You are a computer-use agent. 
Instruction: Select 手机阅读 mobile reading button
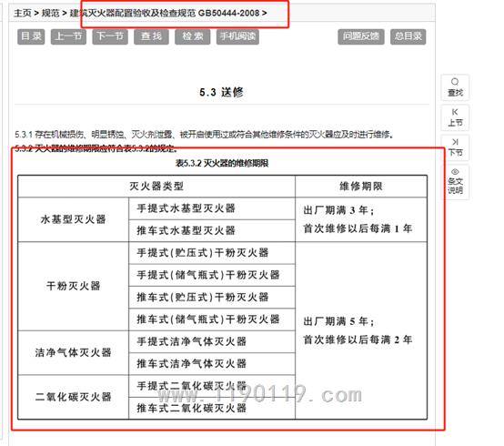coord(237,36)
